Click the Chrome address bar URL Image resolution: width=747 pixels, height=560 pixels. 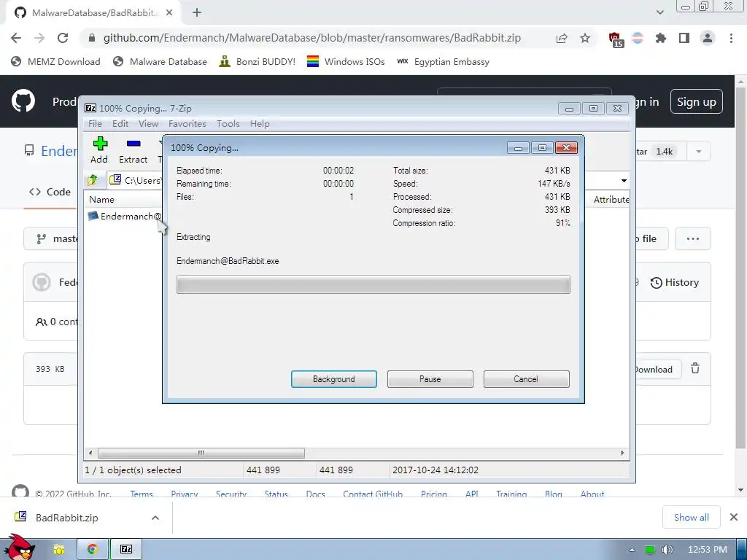click(312, 38)
